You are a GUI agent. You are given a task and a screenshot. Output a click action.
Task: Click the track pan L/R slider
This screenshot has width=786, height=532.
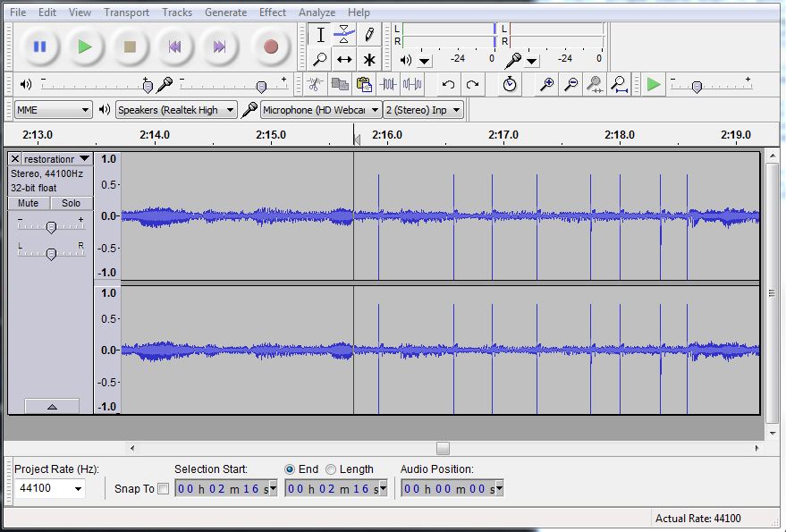[51, 254]
